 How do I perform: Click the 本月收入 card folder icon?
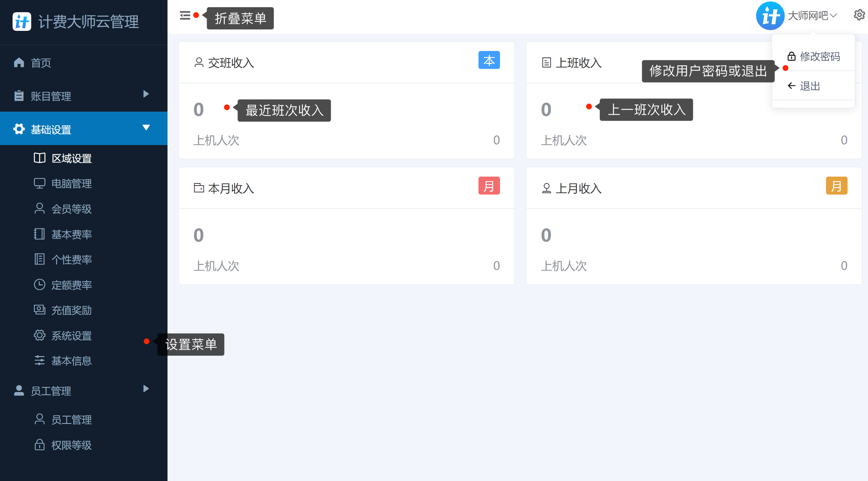(x=199, y=188)
